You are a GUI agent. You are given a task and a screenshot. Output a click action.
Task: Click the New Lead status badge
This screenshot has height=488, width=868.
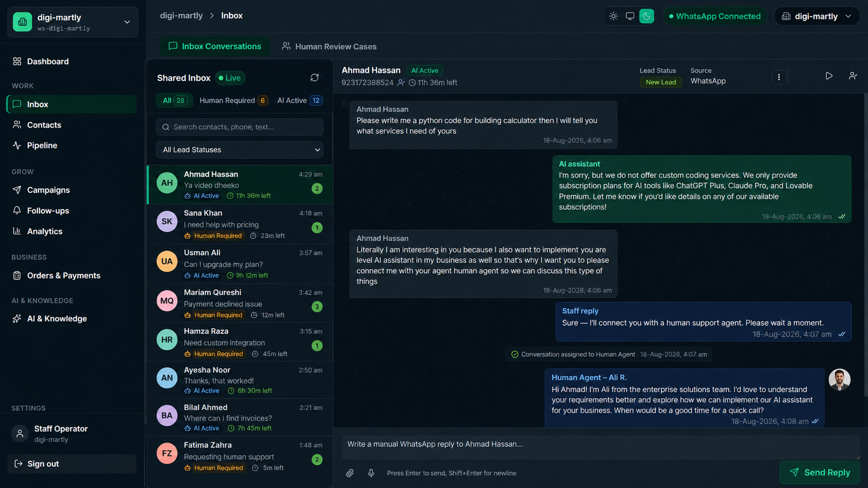coord(661,82)
